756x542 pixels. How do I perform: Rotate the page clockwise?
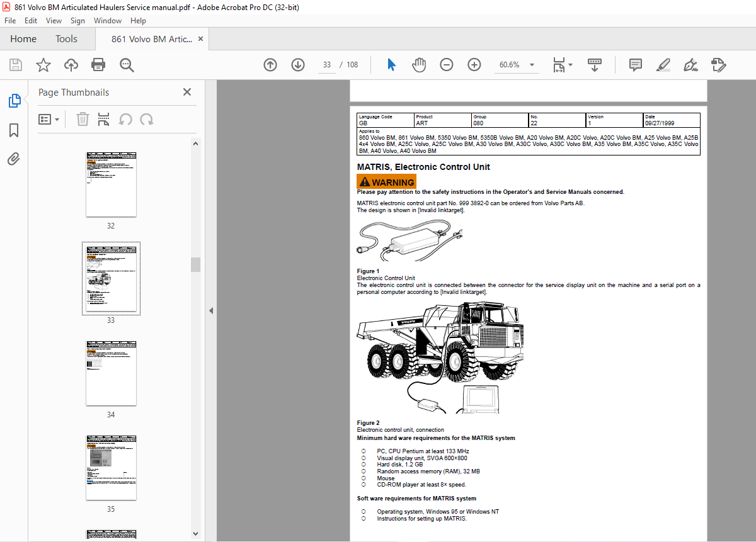pyautogui.click(x=147, y=119)
